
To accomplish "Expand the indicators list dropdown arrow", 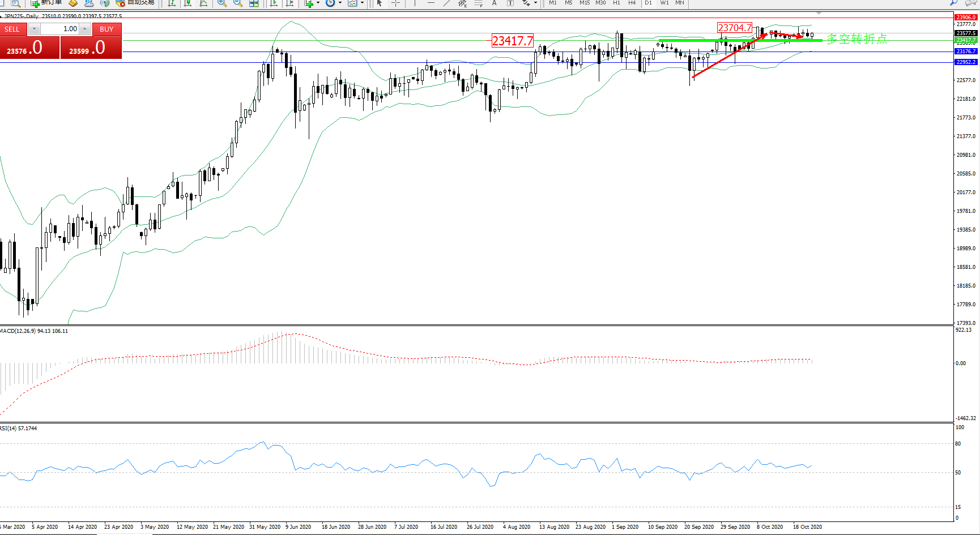I will [x=318, y=3].
